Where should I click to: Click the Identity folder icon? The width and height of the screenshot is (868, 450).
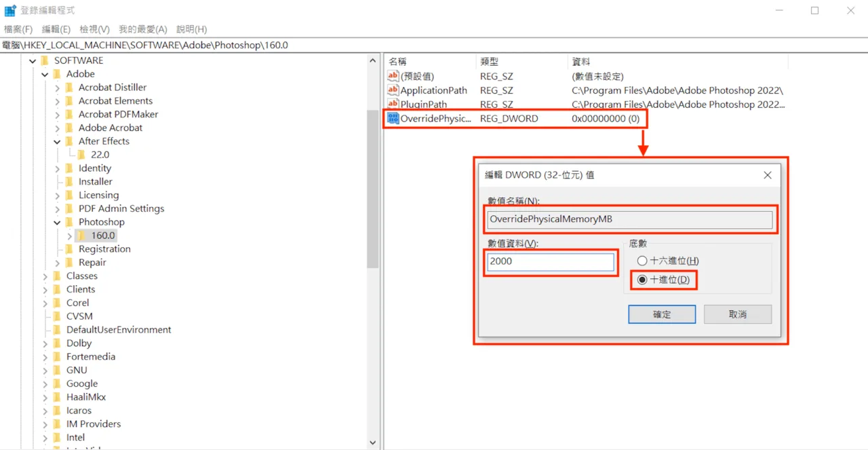(x=69, y=168)
